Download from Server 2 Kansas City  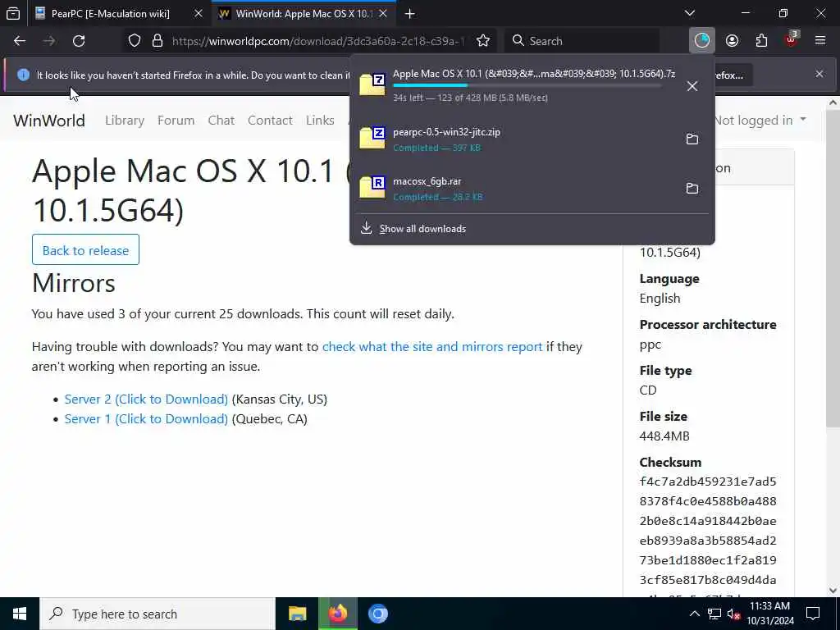146,399
